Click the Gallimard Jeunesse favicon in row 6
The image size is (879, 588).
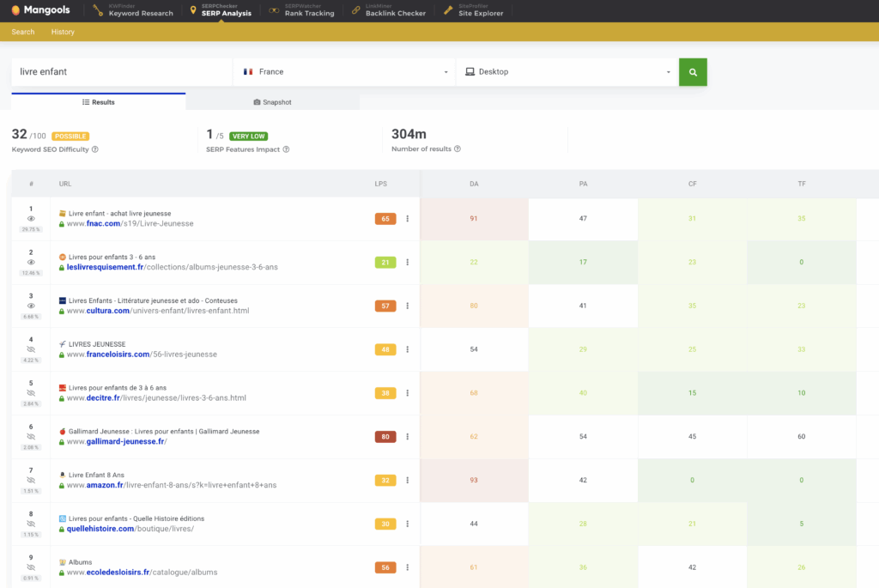click(62, 432)
